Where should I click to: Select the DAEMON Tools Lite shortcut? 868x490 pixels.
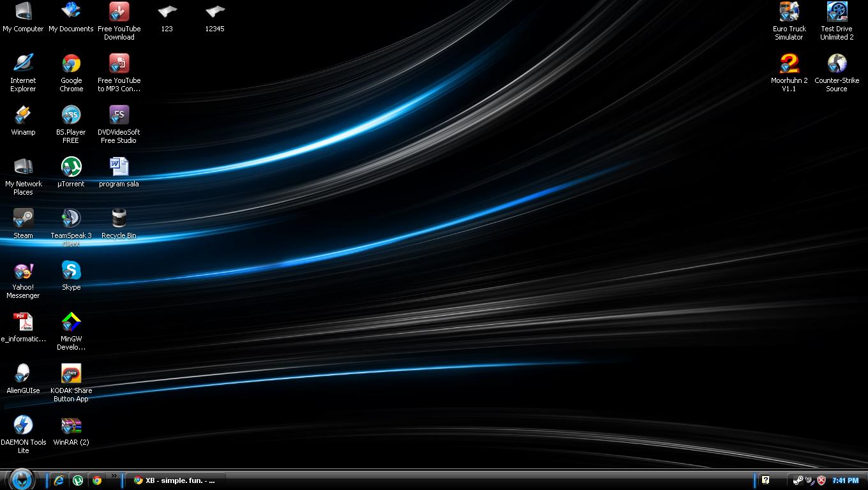23,434
